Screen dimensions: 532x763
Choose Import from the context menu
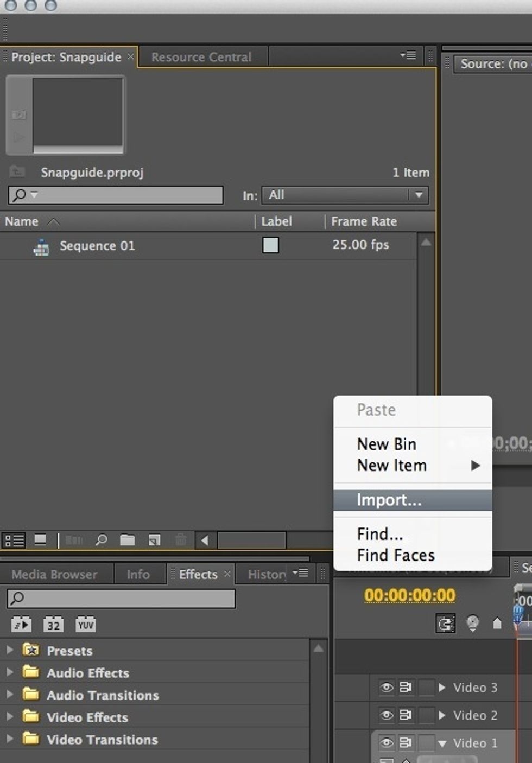[389, 500]
